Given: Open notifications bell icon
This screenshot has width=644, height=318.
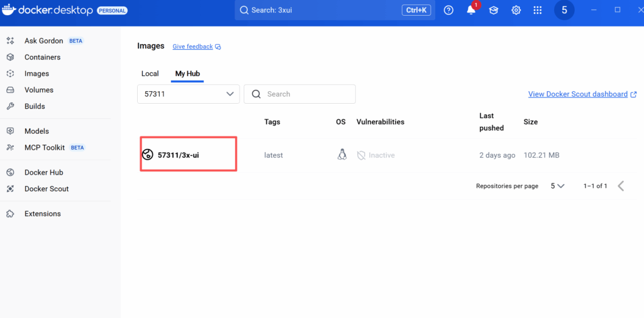Looking at the screenshot, I should pyautogui.click(x=471, y=11).
